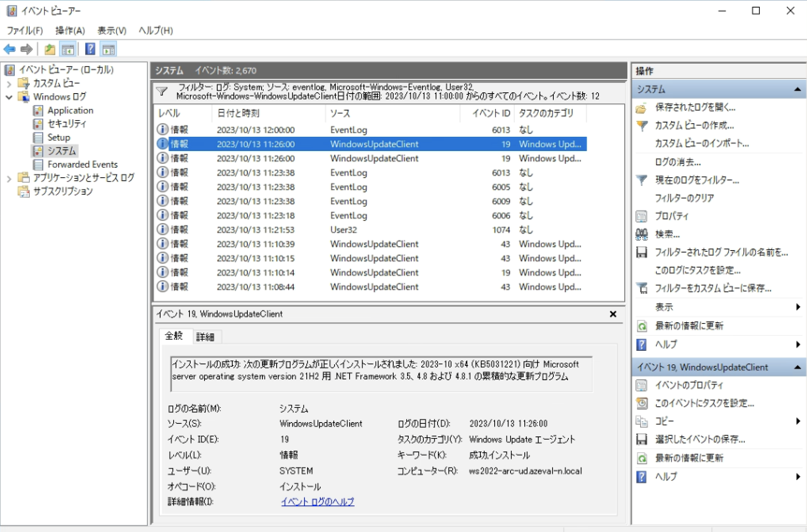Select WindowsUpdateClient event at 11:10:15
Image resolution: width=807 pixels, height=532 pixels.
pyautogui.click(x=371, y=258)
